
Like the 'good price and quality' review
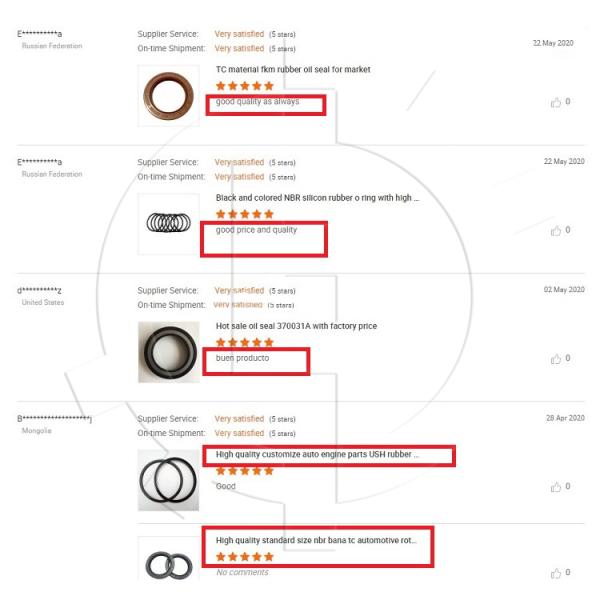556,231
